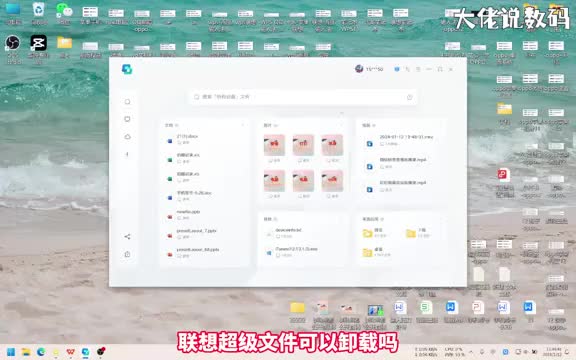Viewport: 576px width, 360px height.
Task: Click the Lenovo Super File taskbar icon
Action: pyautogui.click(x=86, y=352)
